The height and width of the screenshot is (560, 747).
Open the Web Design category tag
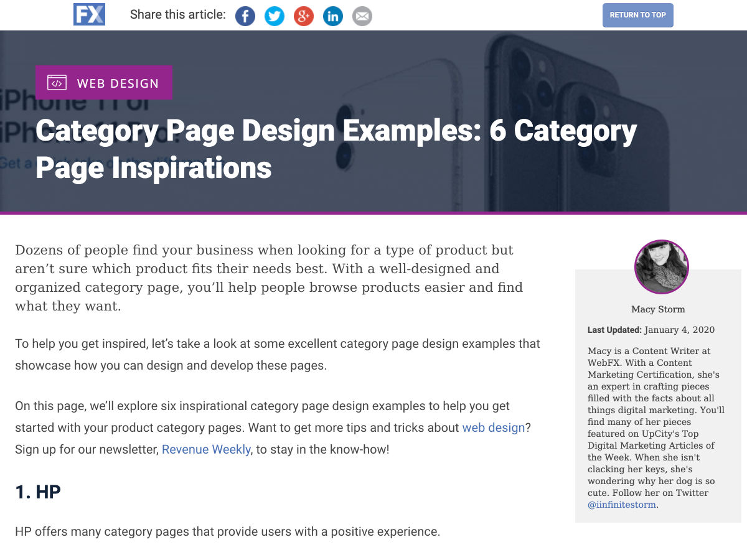(x=104, y=83)
